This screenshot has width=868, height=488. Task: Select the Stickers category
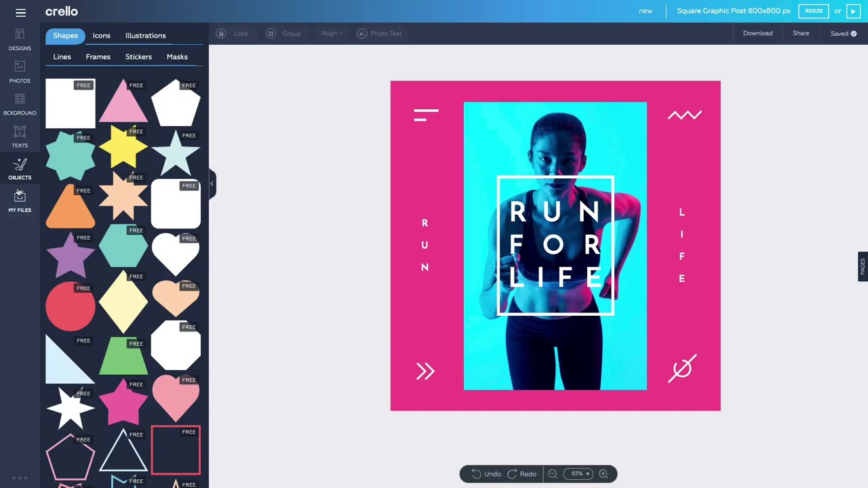click(138, 57)
